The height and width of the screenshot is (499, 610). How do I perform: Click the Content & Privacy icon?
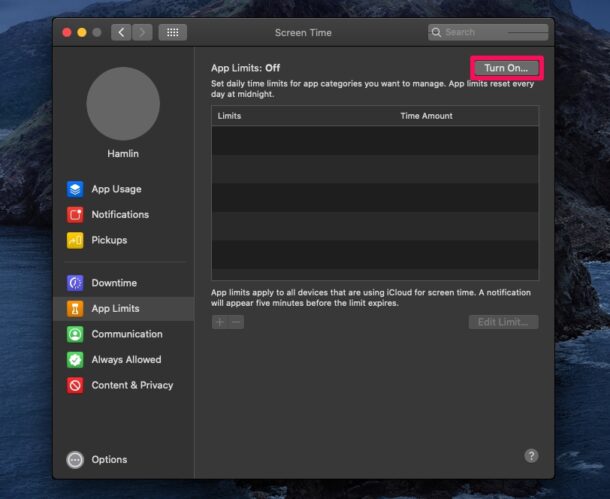[75, 385]
